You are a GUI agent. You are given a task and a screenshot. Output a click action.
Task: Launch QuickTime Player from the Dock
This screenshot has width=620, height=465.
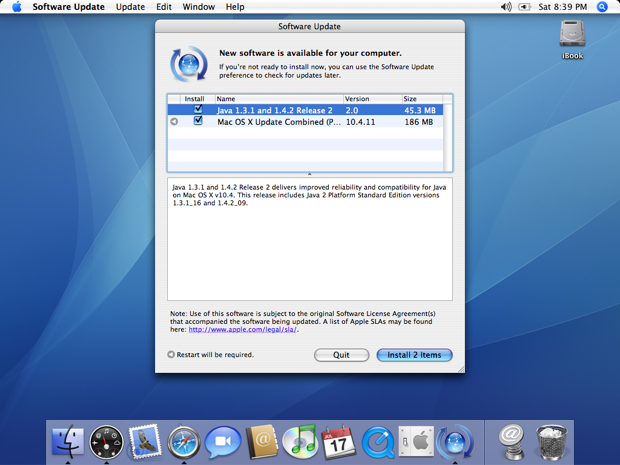(x=378, y=442)
